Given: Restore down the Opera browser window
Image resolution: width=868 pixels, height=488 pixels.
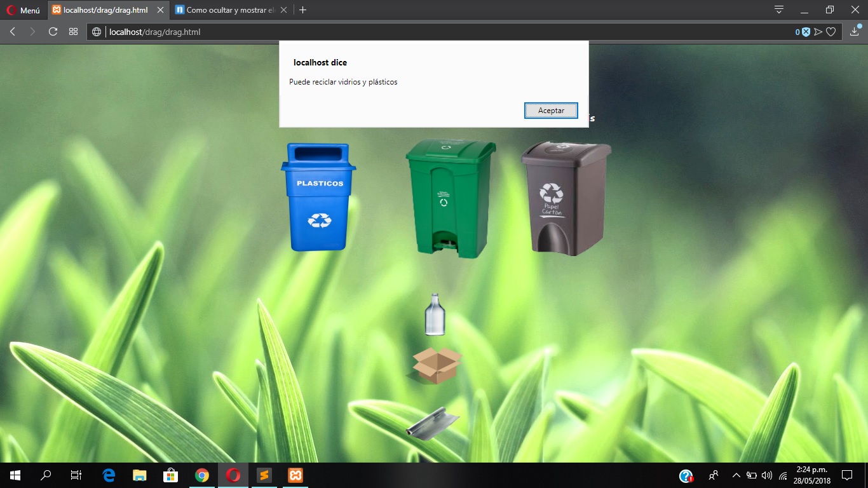Looking at the screenshot, I should [830, 10].
